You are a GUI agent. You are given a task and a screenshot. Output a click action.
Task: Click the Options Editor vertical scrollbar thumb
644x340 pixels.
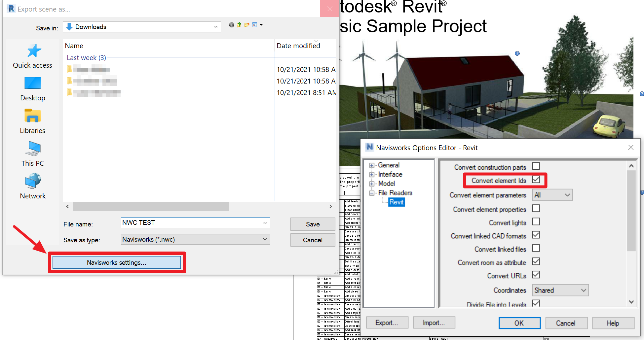631,211
